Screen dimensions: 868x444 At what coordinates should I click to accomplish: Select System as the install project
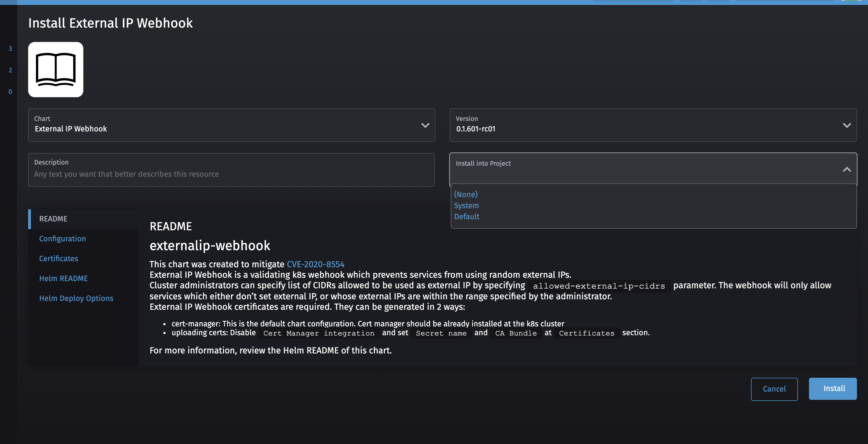(x=466, y=206)
